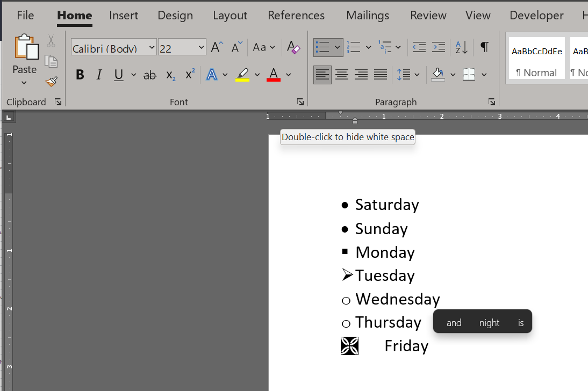Screen dimensions: 588x391
Task: Switch to the References tab
Action: pyautogui.click(x=296, y=16)
